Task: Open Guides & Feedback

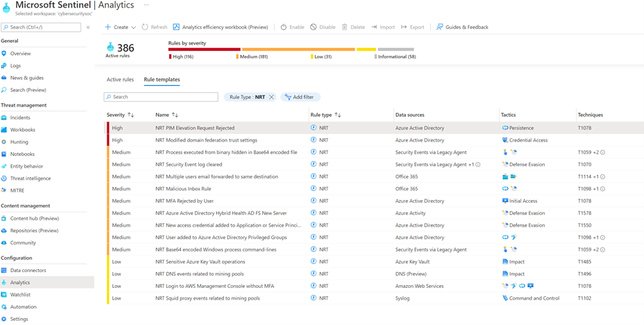Action: pos(462,27)
